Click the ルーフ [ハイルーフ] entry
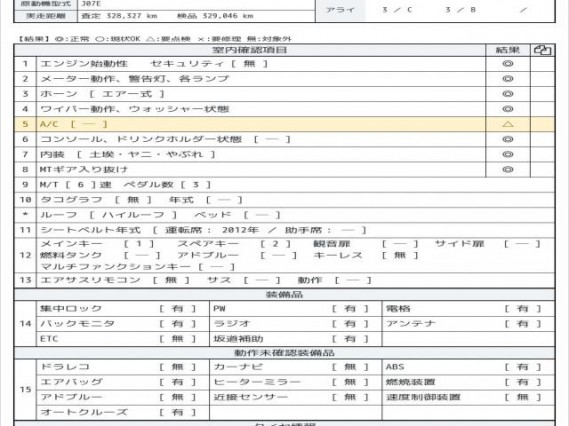The image size is (569, 426). pos(109,215)
